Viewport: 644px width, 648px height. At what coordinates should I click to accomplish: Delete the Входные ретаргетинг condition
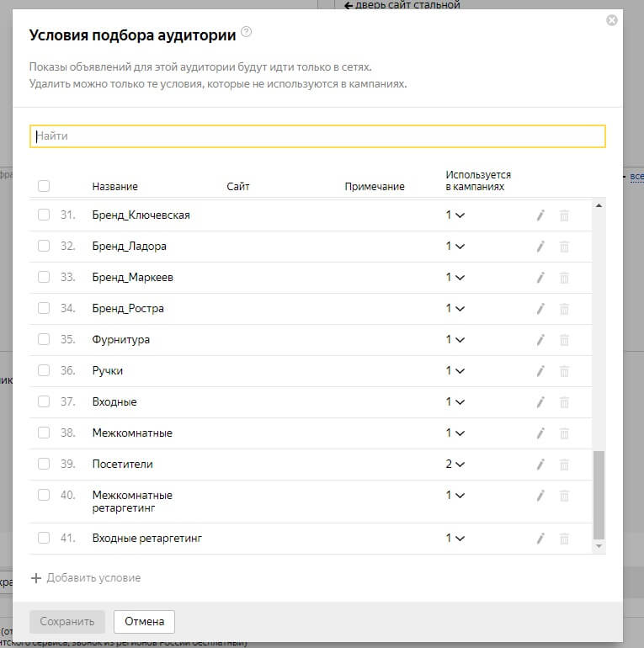tap(564, 539)
